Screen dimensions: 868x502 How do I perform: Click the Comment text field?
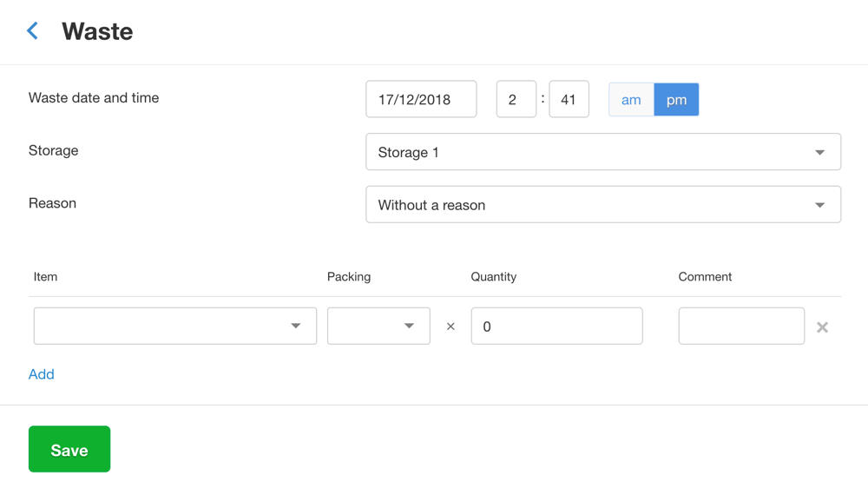pyautogui.click(x=741, y=326)
